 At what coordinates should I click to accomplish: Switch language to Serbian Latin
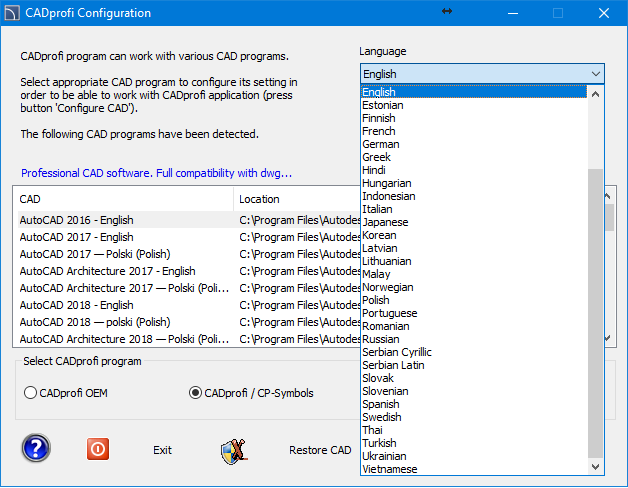(474, 365)
